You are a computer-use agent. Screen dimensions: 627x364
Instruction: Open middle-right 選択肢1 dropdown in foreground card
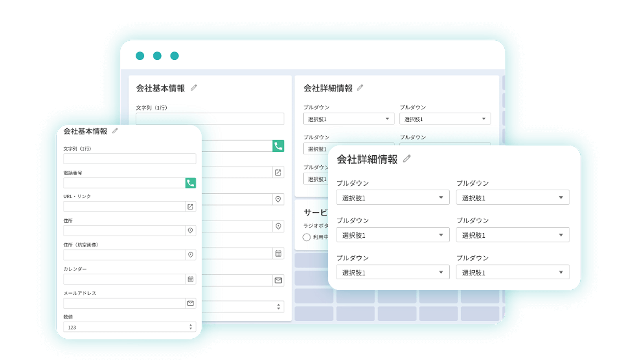(512, 235)
